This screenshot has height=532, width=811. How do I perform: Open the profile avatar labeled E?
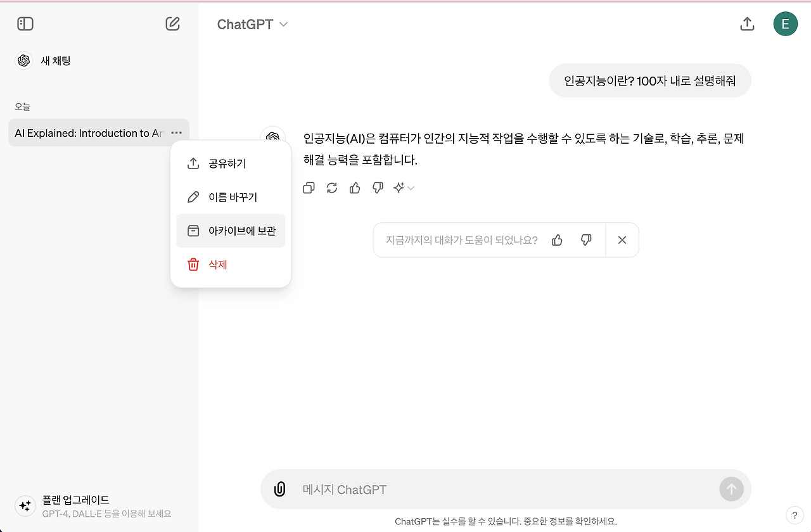786,24
